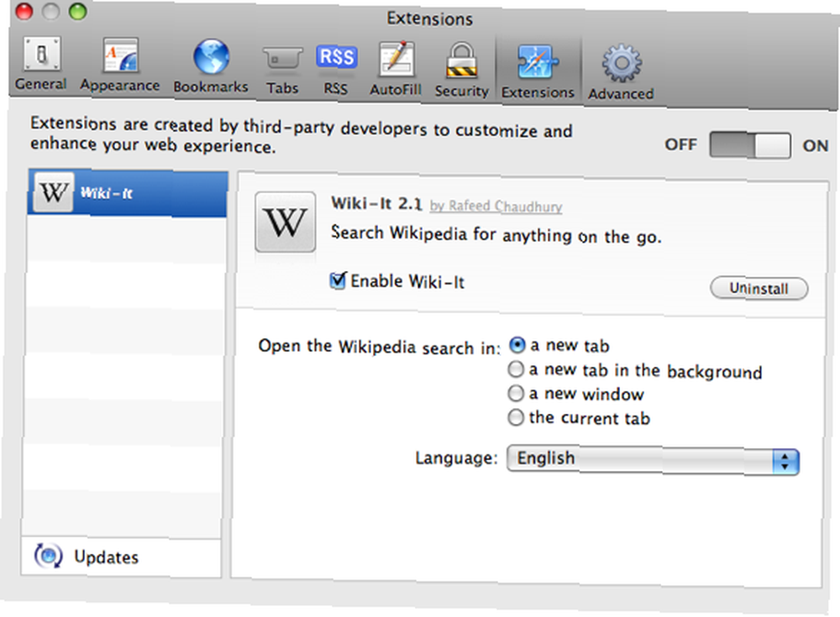Click the 'Wiki-It 2.1' extension title
This screenshot has height=617, width=840.
tap(377, 203)
